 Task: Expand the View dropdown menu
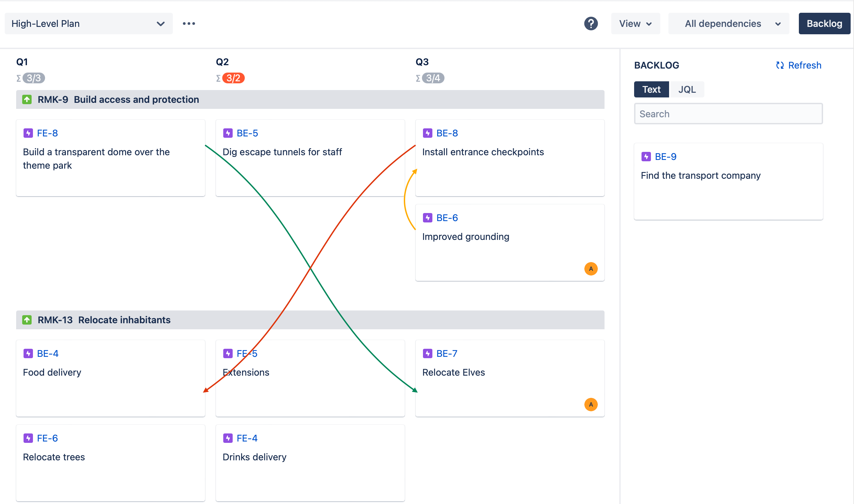click(635, 24)
